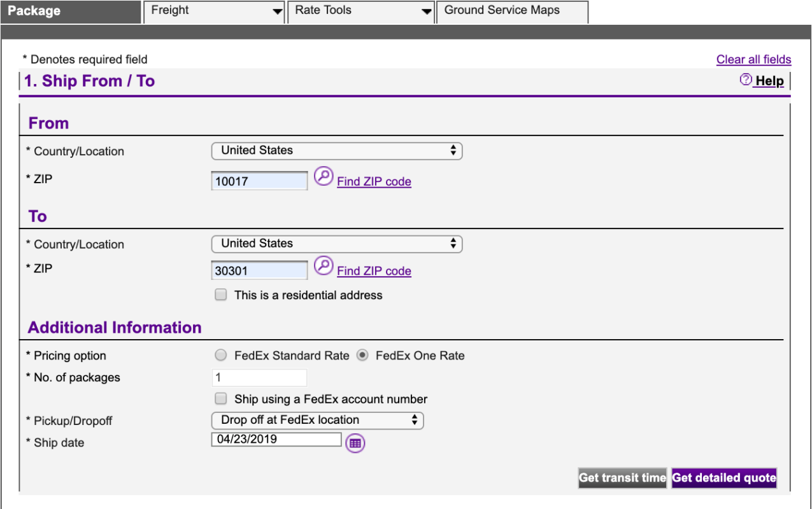Open the Find ZIP code link for From
812x509 pixels.
tap(374, 181)
